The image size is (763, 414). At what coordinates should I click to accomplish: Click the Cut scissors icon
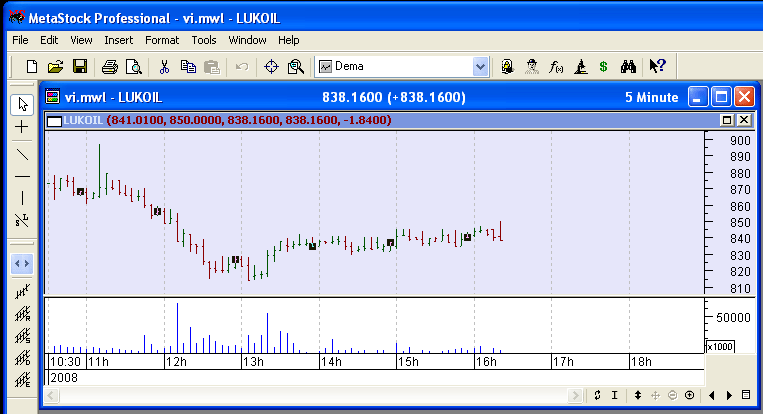pyautogui.click(x=164, y=67)
